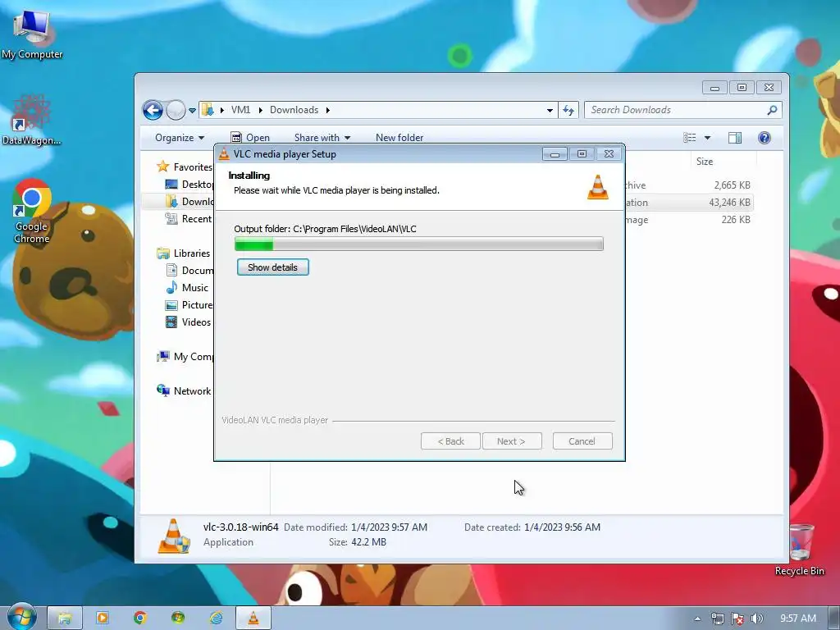Show hidden tray icons arrow
The image size is (840, 630).
pos(697,619)
